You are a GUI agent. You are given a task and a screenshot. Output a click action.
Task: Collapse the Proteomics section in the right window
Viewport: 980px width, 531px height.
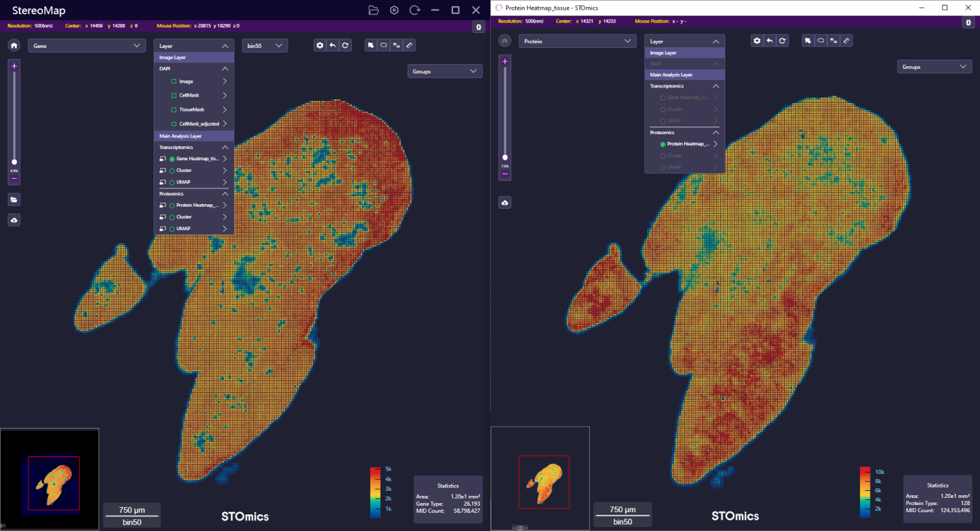click(716, 133)
